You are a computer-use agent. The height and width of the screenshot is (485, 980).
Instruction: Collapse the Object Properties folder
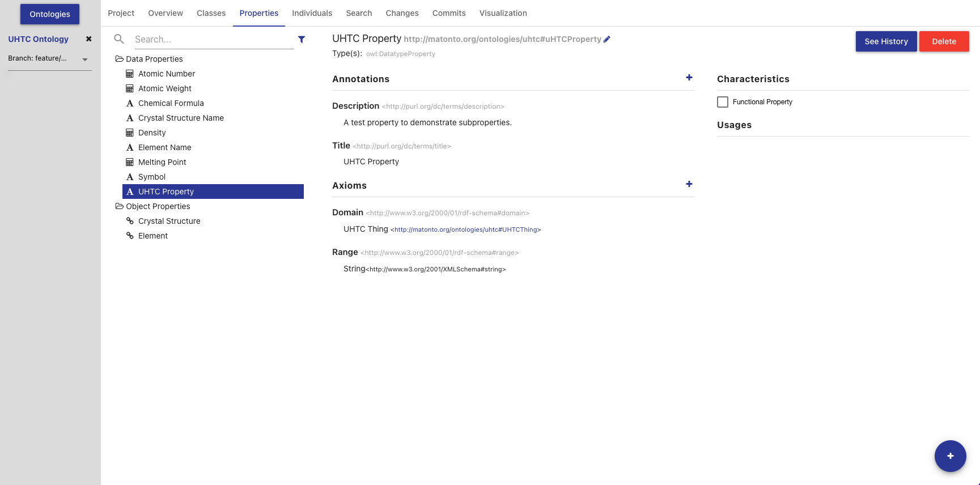pyautogui.click(x=120, y=206)
